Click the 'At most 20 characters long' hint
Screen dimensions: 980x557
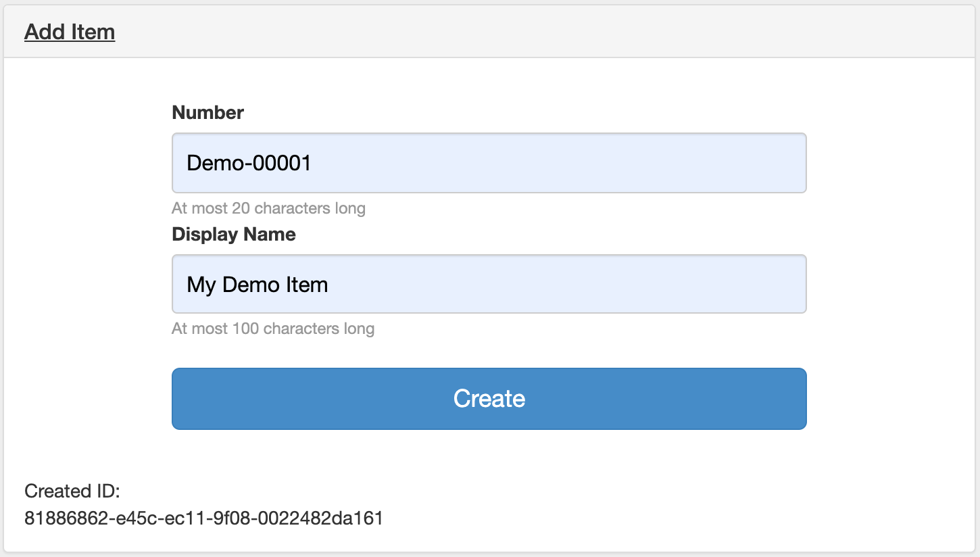click(268, 208)
